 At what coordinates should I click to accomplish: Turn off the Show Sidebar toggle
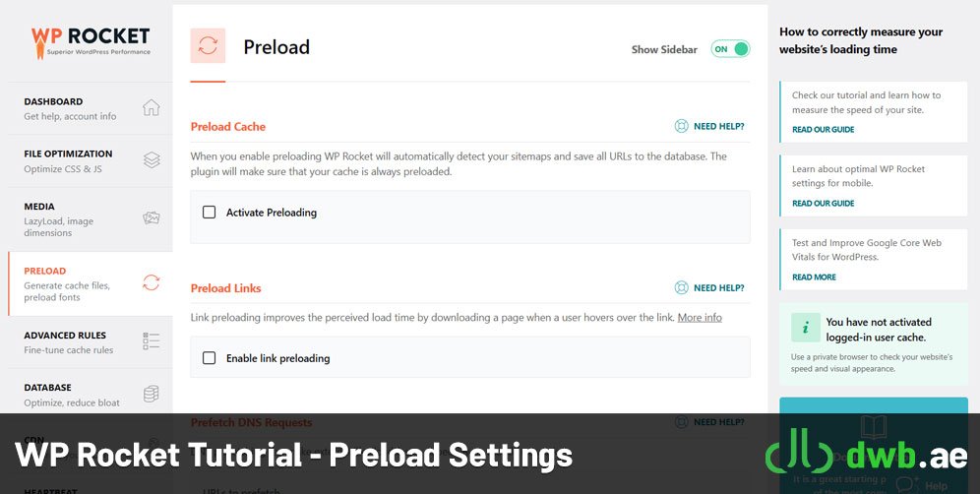point(730,49)
